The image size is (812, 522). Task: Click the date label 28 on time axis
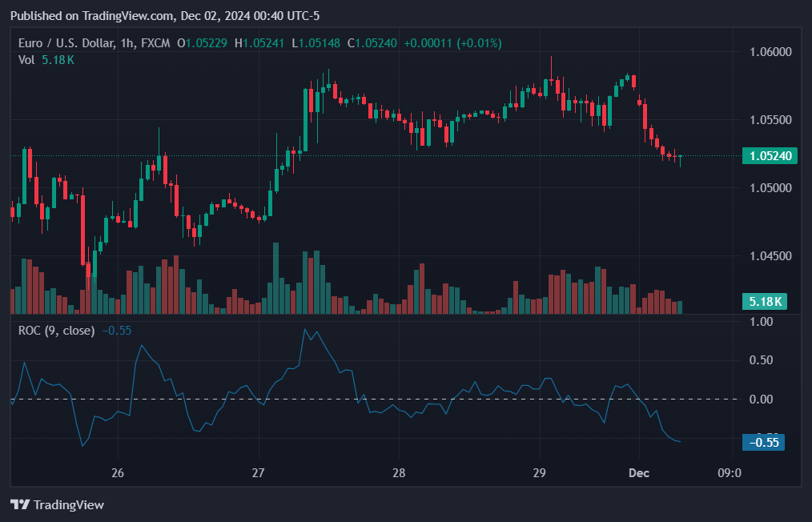[x=399, y=473]
